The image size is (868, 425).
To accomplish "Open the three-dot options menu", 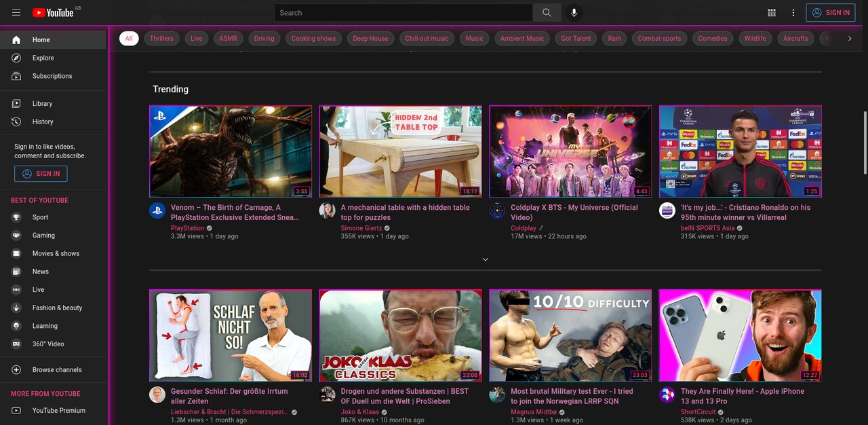I will [x=793, y=12].
